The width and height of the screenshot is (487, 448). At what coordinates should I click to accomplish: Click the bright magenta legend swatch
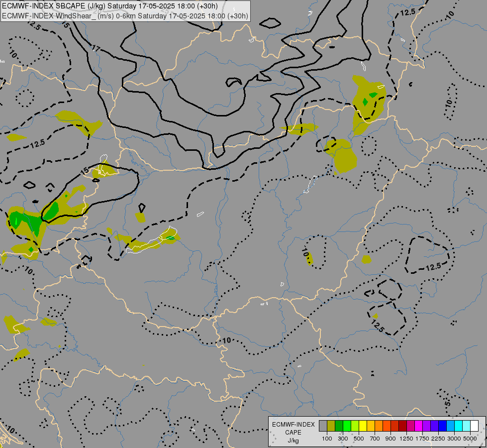point(419,426)
